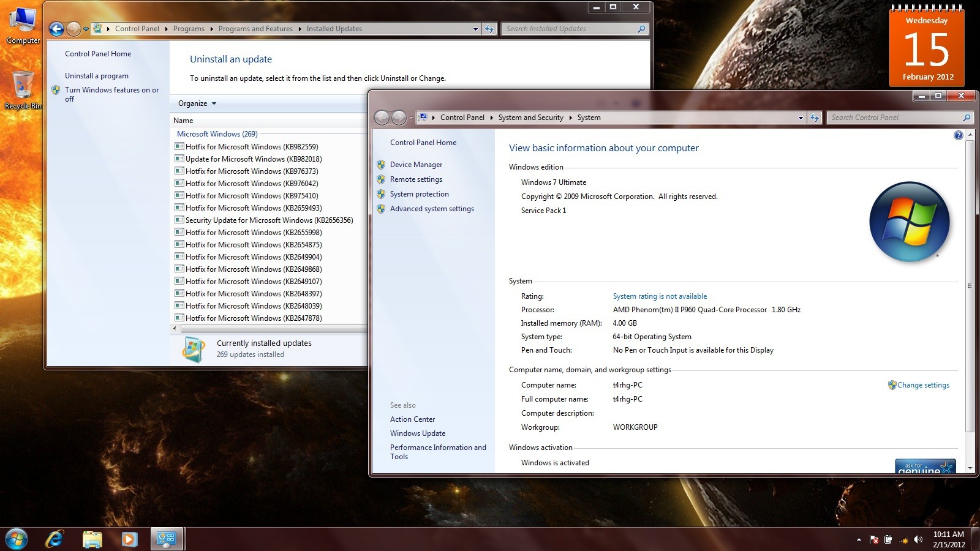Open address history dropdown in Installed Updates
The width and height of the screenshot is (980, 551).
475,29
